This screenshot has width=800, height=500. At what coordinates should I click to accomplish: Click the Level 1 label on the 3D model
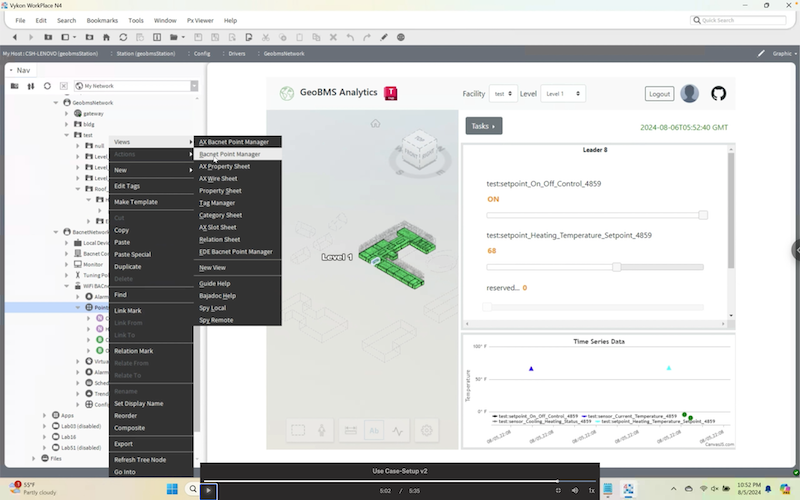(x=337, y=257)
